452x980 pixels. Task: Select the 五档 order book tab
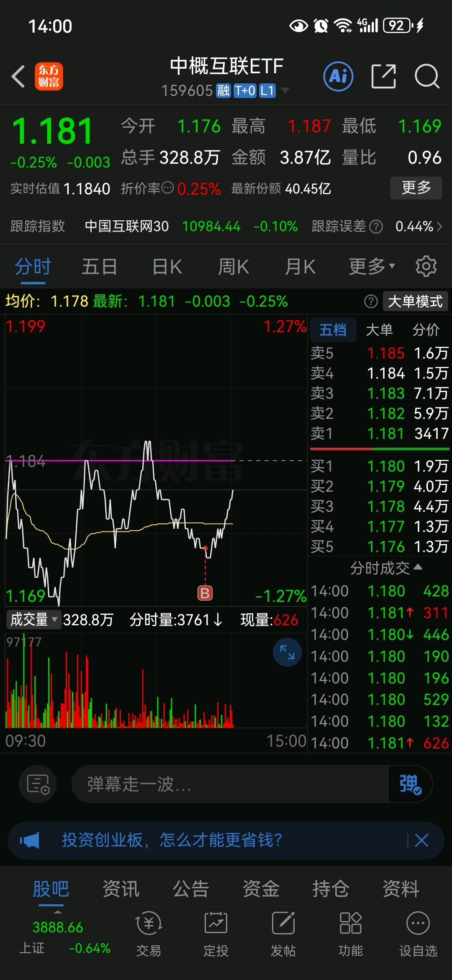[x=333, y=330]
